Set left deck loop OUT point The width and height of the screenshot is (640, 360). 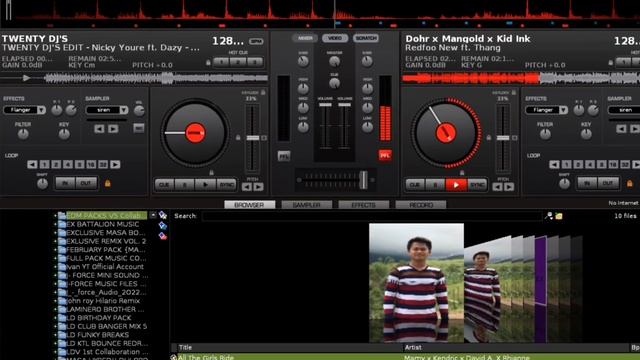pos(86,183)
